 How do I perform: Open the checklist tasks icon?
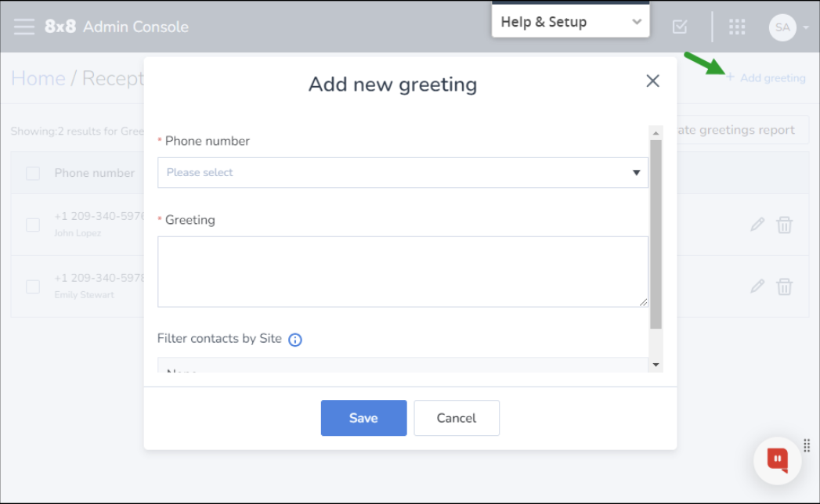(680, 27)
